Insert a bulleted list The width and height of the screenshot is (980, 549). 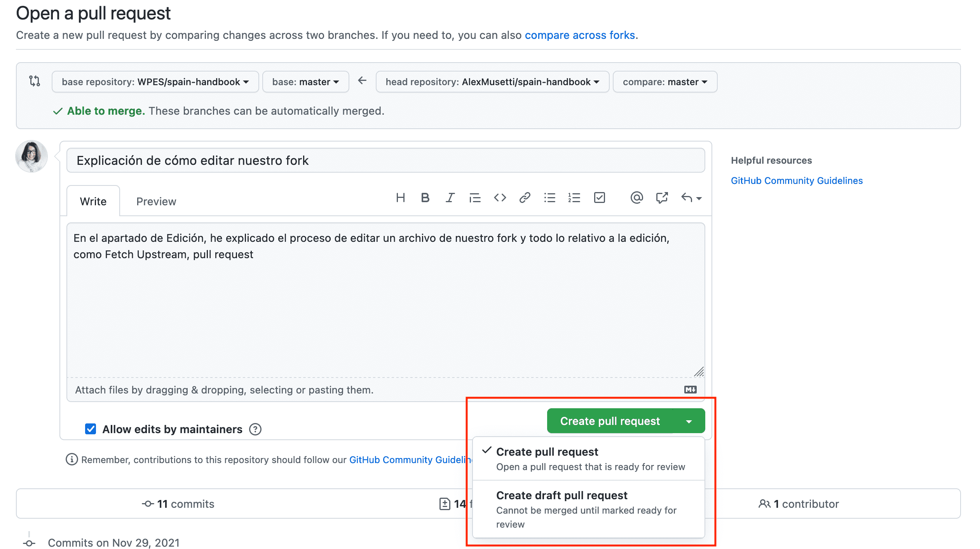(549, 198)
